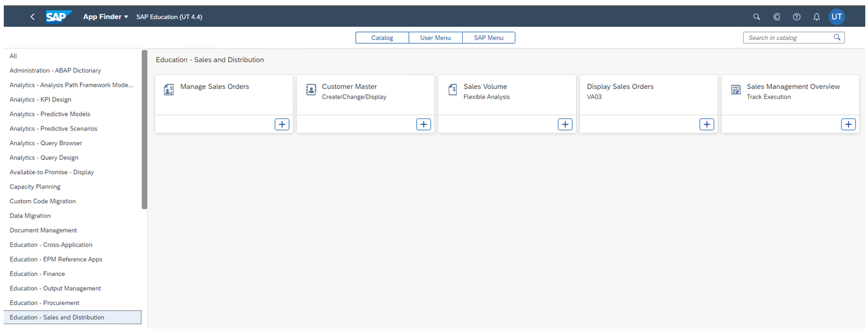
Task: Select Data Migration catalog
Action: tap(72, 216)
